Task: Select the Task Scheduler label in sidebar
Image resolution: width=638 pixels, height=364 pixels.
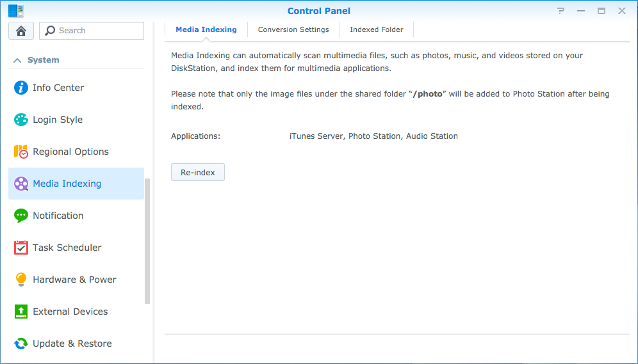Action: coord(67,248)
